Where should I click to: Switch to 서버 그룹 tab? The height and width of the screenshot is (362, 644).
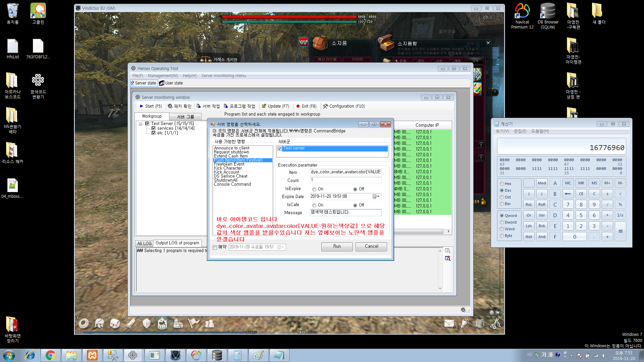(185, 117)
